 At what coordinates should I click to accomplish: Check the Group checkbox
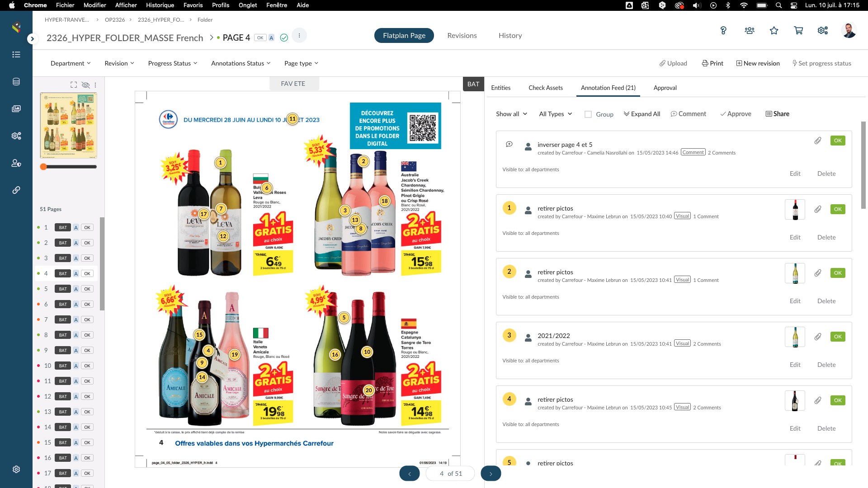tap(588, 114)
